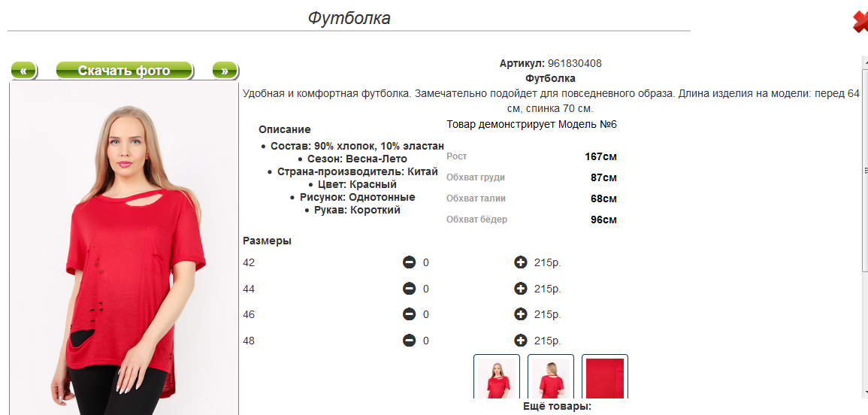Go to previous photo arrow button
Viewport: 868px width, 415px height.
point(23,71)
